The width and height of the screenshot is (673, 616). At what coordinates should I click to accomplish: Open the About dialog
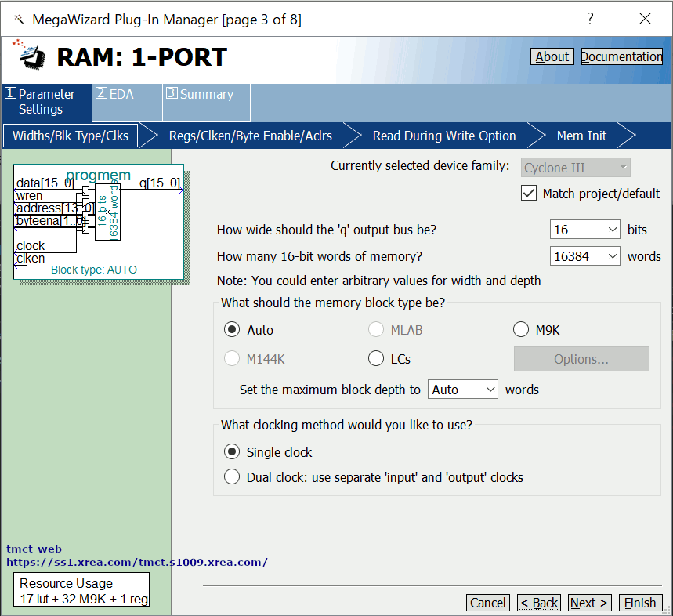(x=552, y=56)
